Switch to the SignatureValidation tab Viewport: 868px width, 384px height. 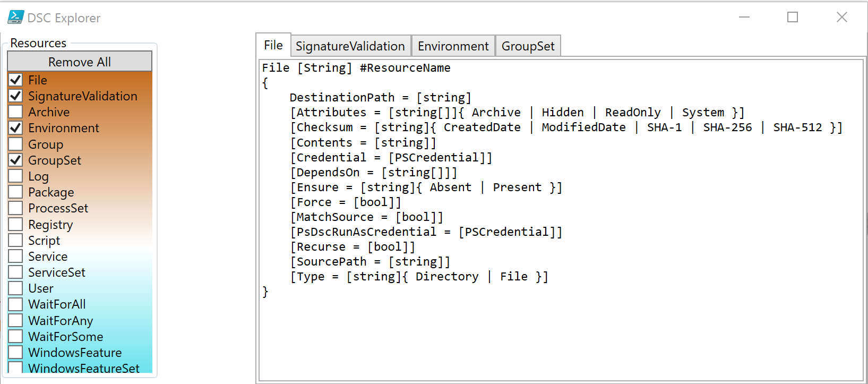[350, 46]
